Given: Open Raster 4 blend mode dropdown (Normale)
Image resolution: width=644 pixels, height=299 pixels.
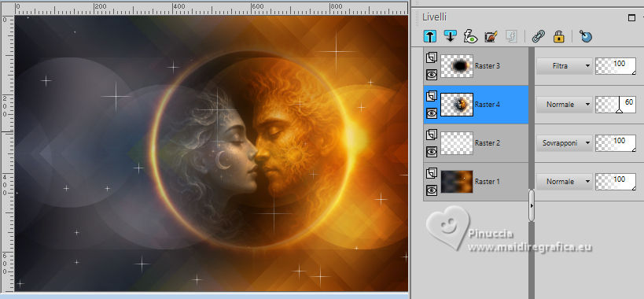Looking at the screenshot, I should (x=565, y=105).
